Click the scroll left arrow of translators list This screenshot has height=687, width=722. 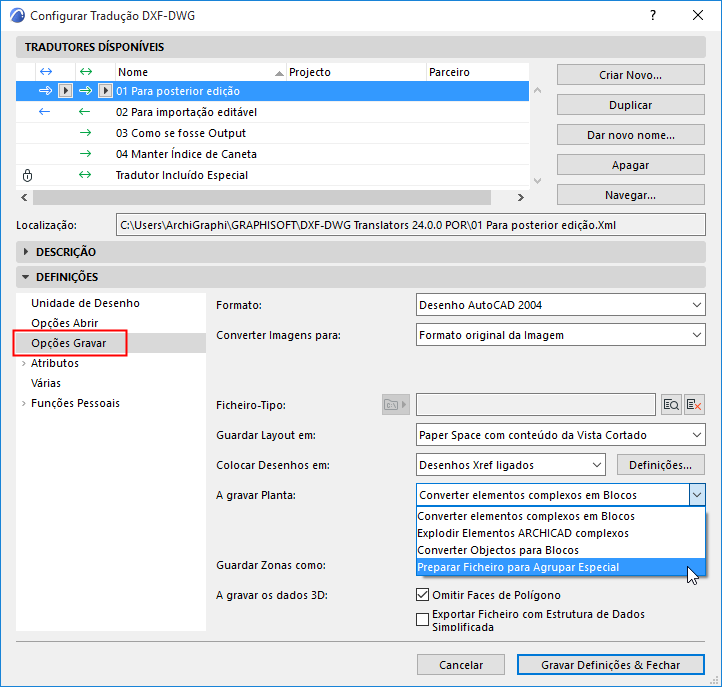(24, 197)
